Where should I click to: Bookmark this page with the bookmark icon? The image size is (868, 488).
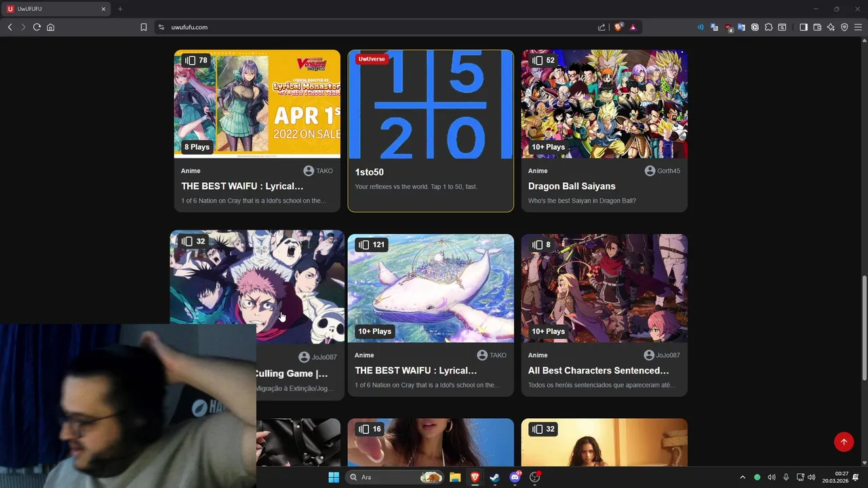(x=144, y=27)
